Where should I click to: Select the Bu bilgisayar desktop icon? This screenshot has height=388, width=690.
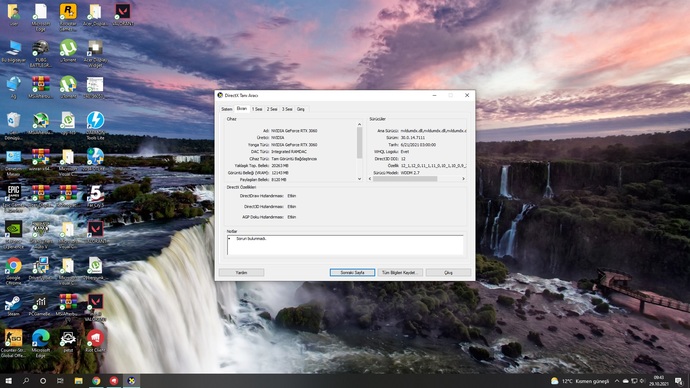13,51
